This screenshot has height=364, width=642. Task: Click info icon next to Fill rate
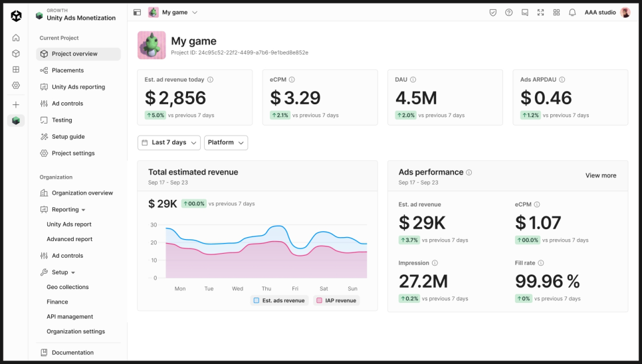pos(541,263)
